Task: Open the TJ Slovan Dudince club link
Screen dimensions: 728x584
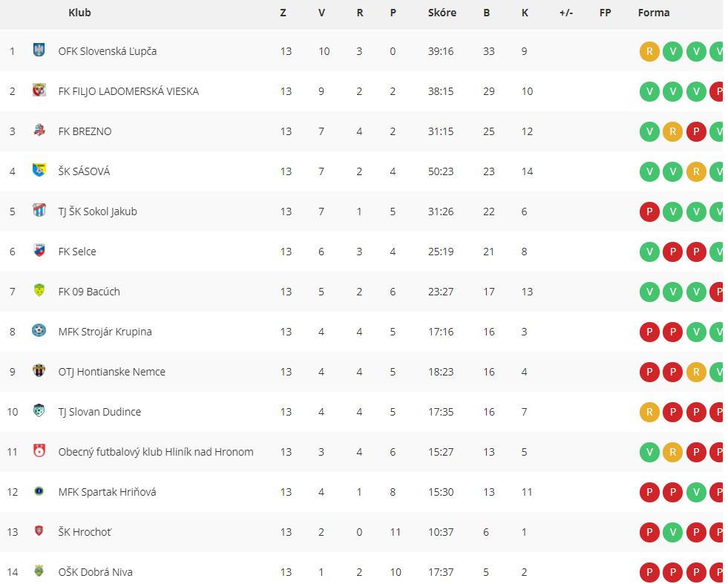Action: [99, 412]
